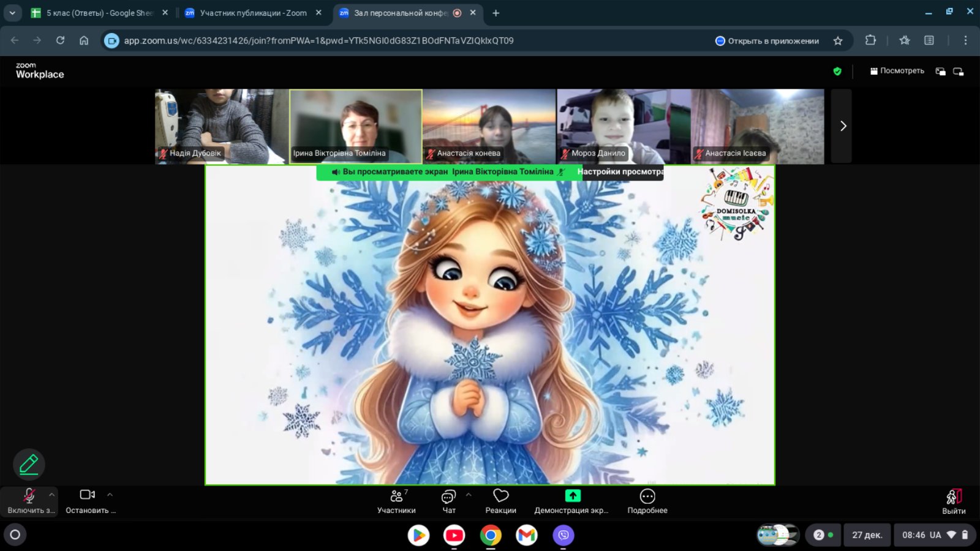Open the Чат chat panel
Image resolution: width=980 pixels, height=551 pixels.
coord(449,501)
